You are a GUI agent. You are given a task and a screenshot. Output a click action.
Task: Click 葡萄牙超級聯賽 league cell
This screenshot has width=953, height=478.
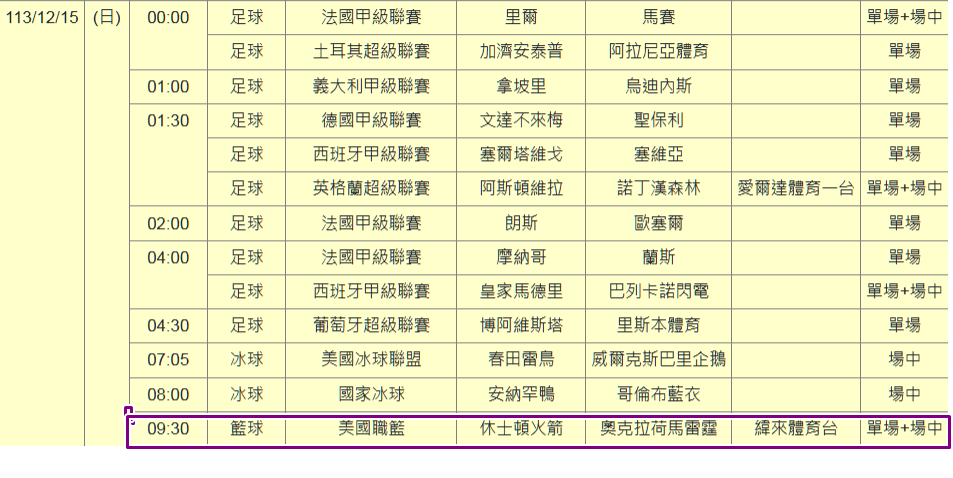pyautogui.click(x=371, y=325)
